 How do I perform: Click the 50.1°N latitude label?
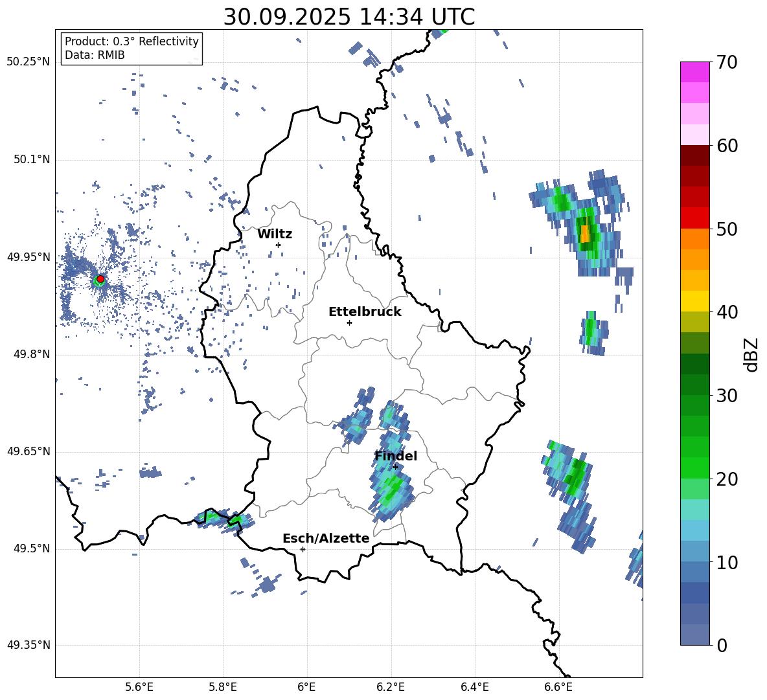[31, 160]
